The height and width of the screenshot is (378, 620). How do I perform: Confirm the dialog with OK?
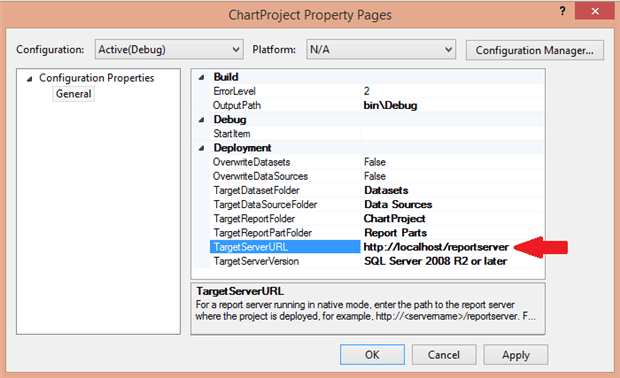pyautogui.click(x=372, y=355)
